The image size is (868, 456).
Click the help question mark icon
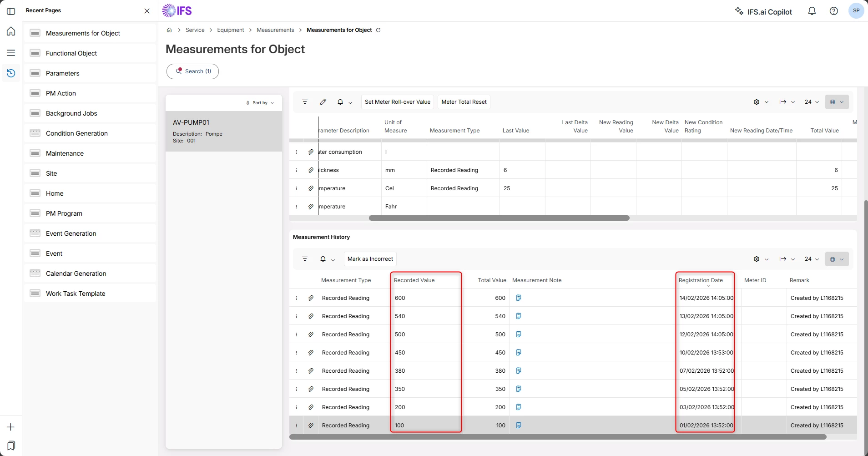(833, 11)
